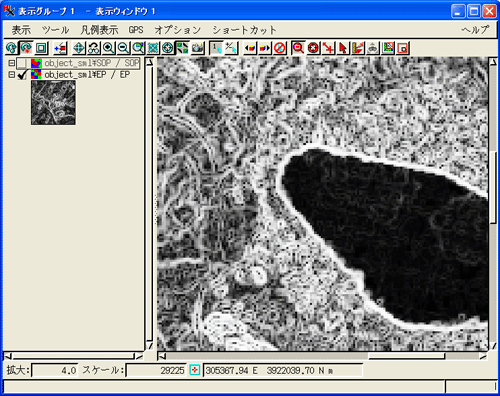Select layer name object_sml¥EP / EP
The image size is (500, 396).
87,75
